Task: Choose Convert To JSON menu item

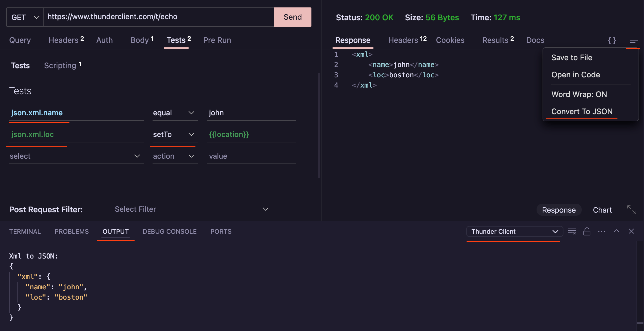Action: coord(582,112)
